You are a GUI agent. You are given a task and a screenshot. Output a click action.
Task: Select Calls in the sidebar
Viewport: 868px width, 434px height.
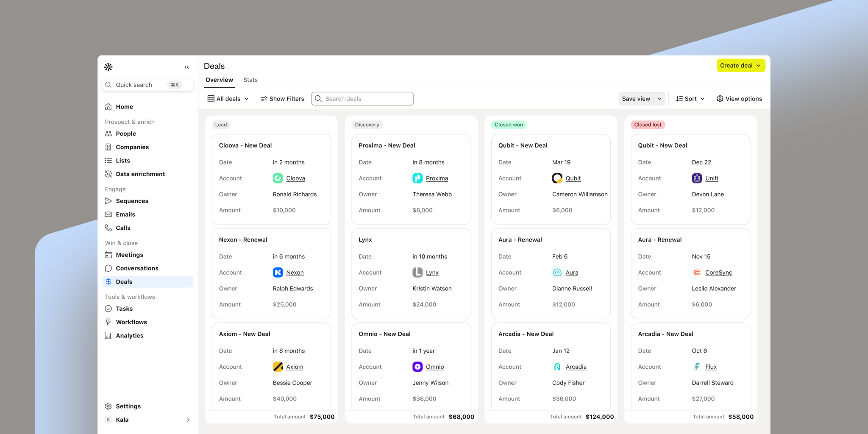point(123,228)
